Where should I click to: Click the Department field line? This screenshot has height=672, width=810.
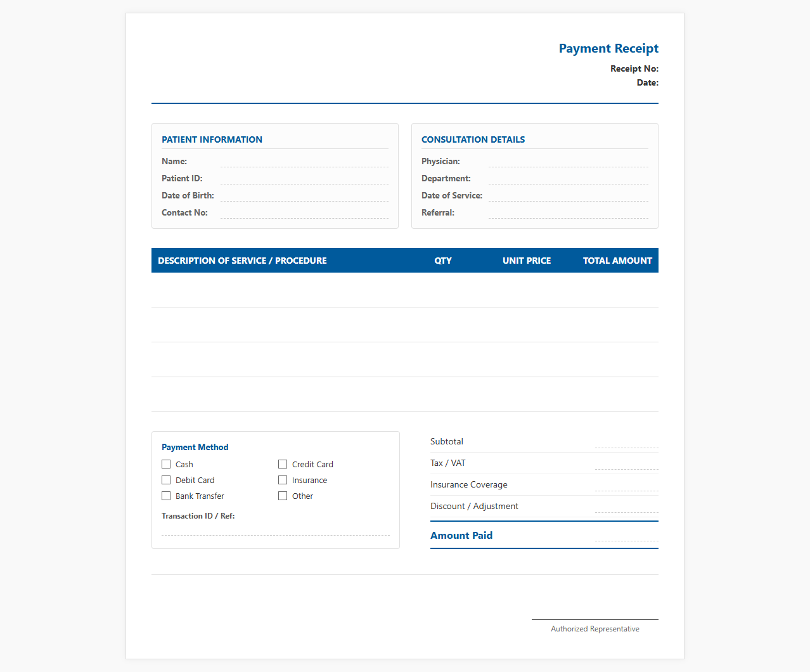[569, 179]
